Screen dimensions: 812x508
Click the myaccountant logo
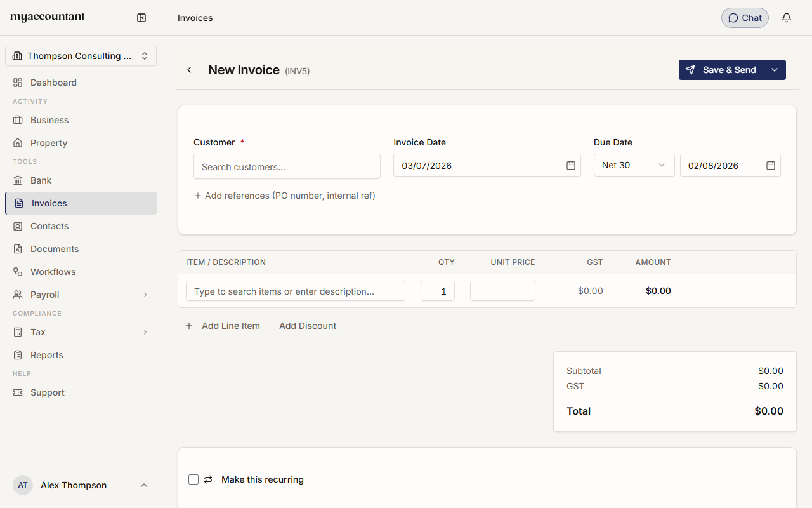48,17
